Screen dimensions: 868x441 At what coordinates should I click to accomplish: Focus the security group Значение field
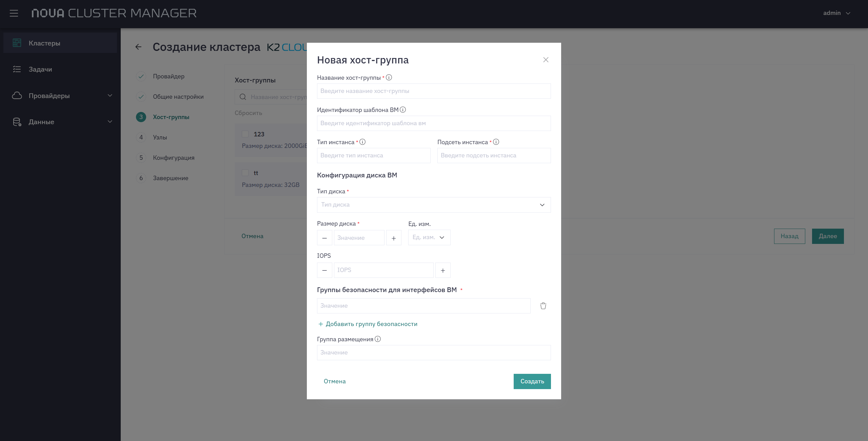pos(423,306)
